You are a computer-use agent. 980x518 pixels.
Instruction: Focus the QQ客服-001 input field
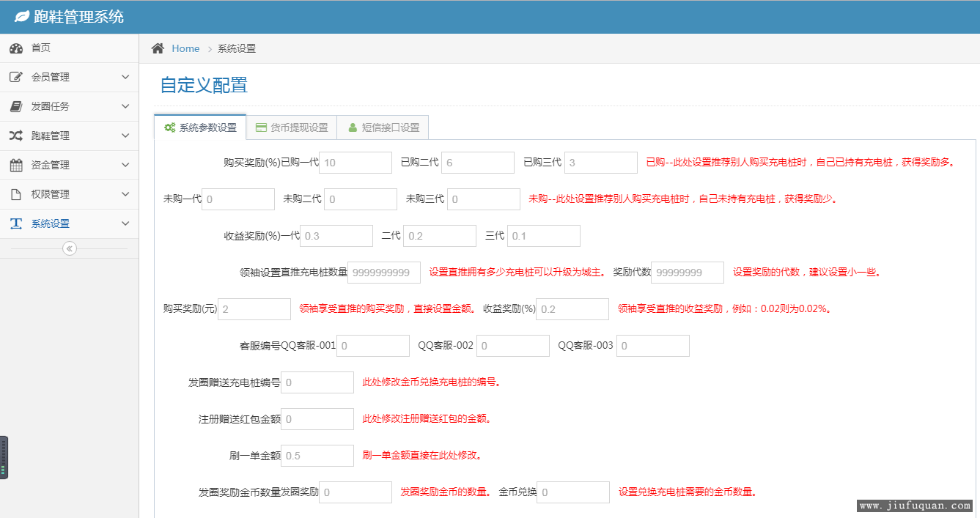click(x=373, y=346)
